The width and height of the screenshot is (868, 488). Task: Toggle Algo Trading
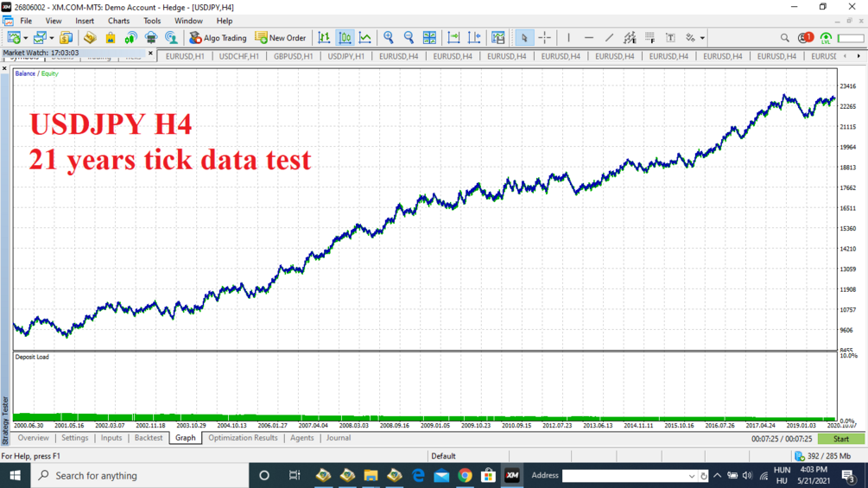click(x=218, y=38)
